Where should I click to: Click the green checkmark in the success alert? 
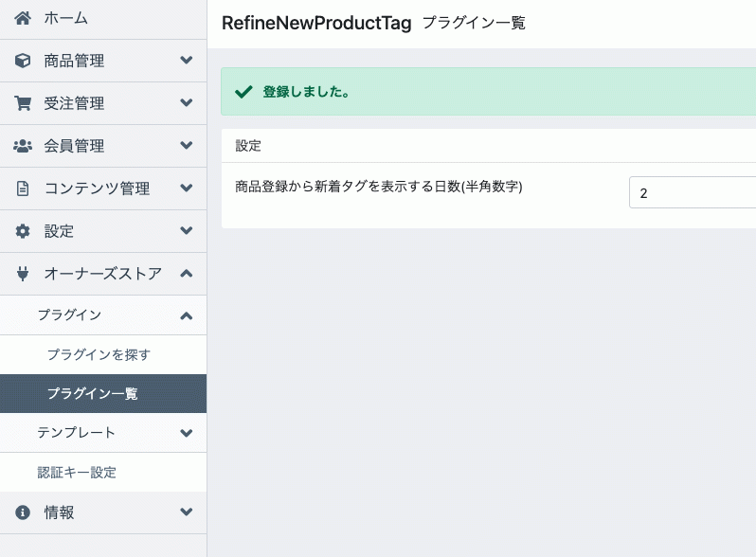[x=243, y=92]
